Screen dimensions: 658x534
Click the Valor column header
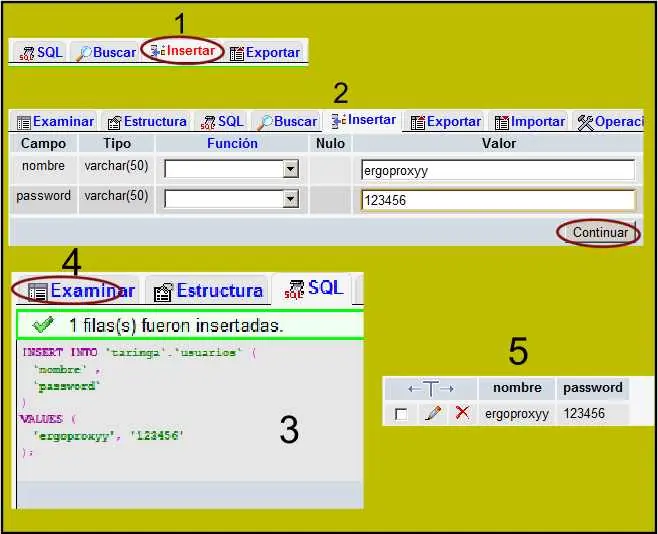point(499,143)
